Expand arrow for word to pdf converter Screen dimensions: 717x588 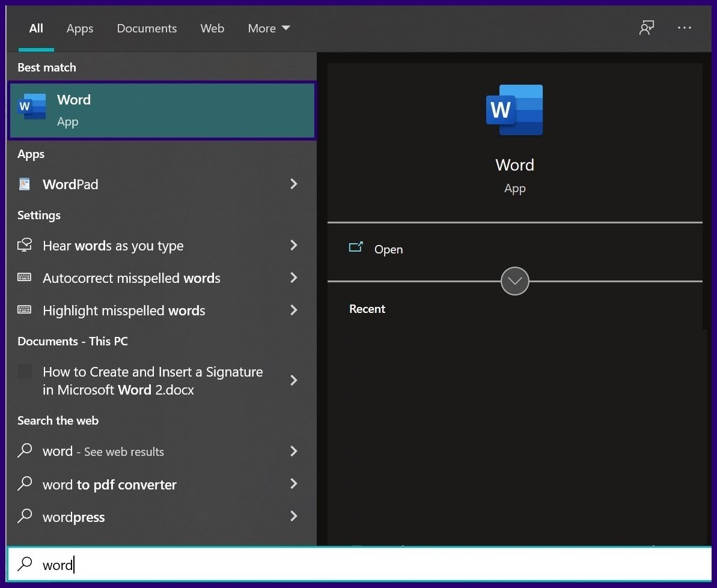pyautogui.click(x=294, y=483)
